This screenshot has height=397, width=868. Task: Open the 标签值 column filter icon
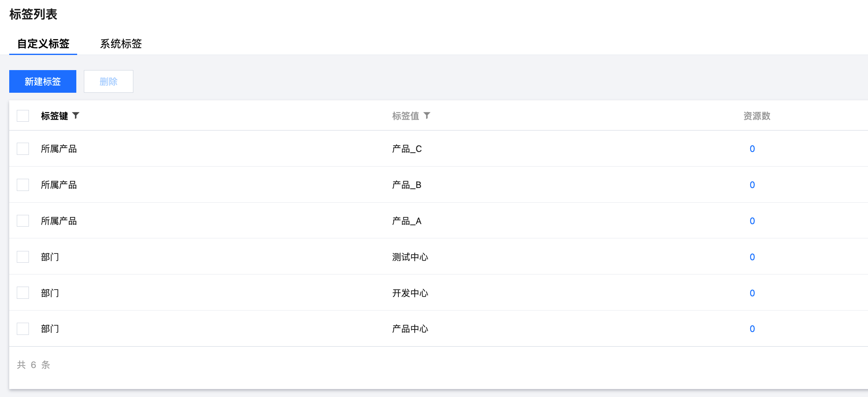click(427, 115)
